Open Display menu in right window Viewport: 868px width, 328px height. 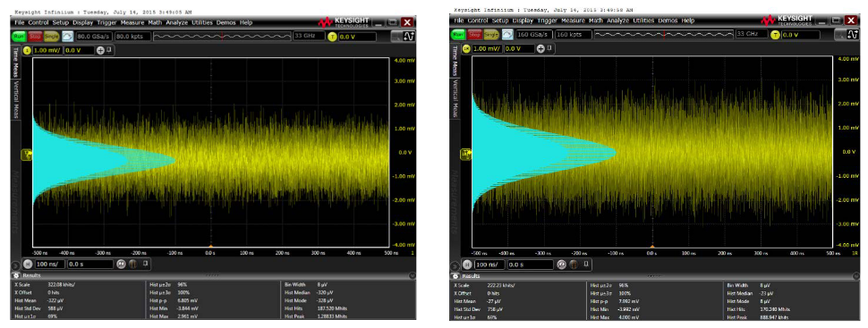point(523,21)
